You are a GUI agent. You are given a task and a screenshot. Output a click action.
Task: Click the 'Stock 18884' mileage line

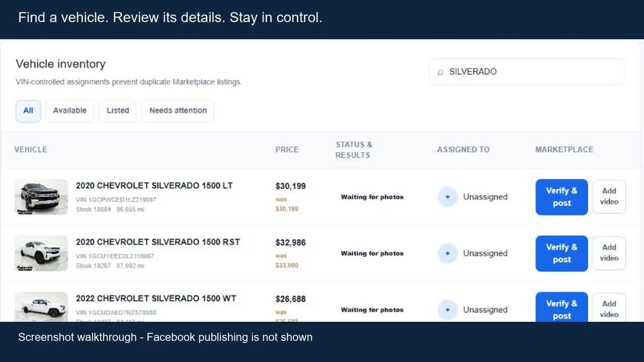click(x=110, y=209)
